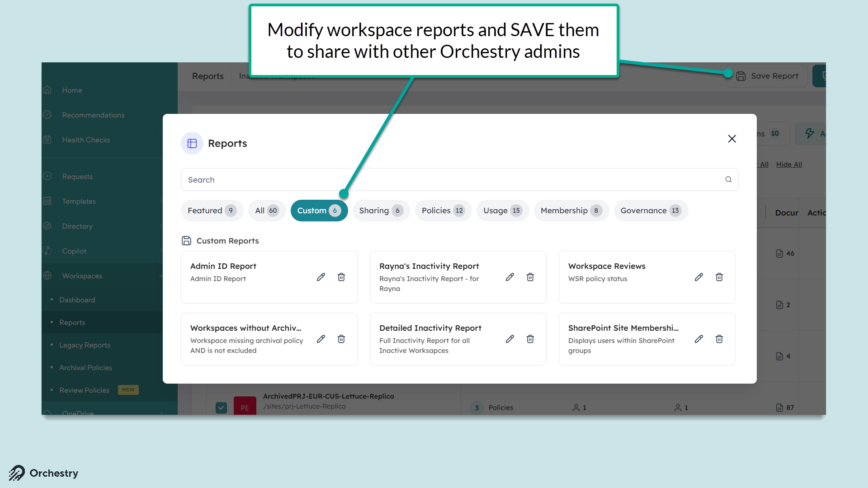This screenshot has height=488, width=868.
Task: Open Review Policies page
Action: pos(84,390)
